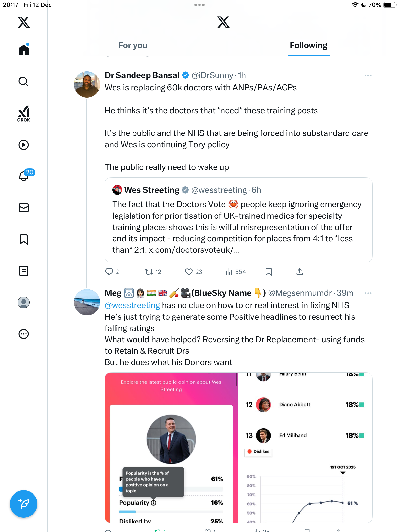Open Dr Sandeep Bansal's profile name
399x532 pixels.
142,75
